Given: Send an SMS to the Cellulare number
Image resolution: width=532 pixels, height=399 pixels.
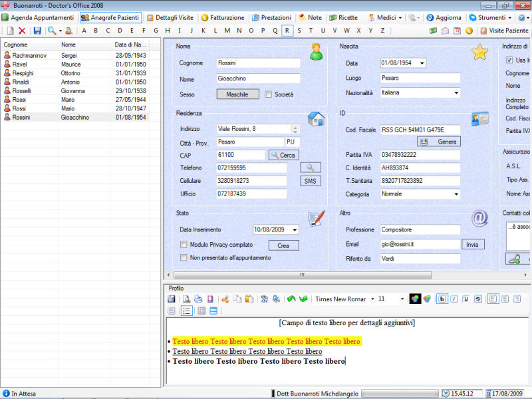Looking at the screenshot, I should (x=311, y=181).
